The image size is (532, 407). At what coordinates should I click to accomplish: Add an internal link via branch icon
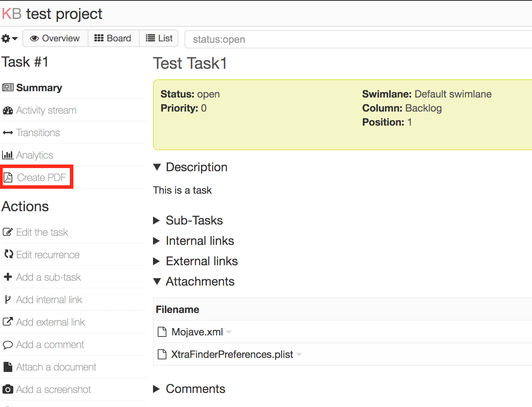[x=8, y=299]
